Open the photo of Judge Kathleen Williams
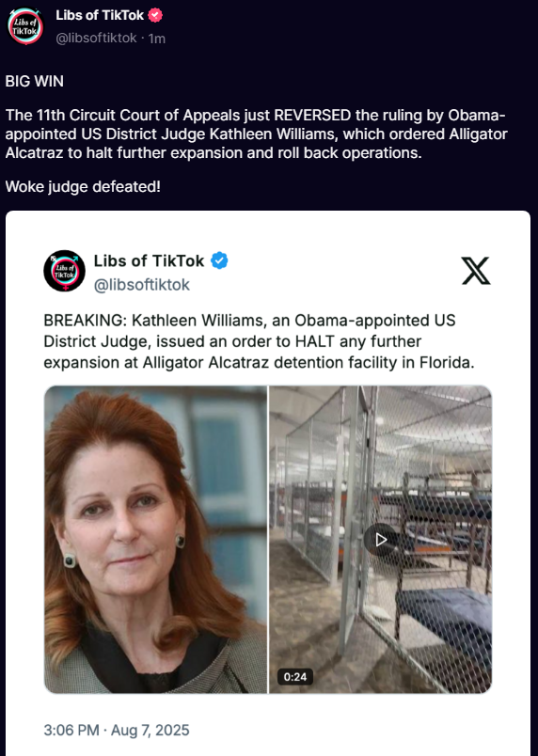 pos(156,540)
